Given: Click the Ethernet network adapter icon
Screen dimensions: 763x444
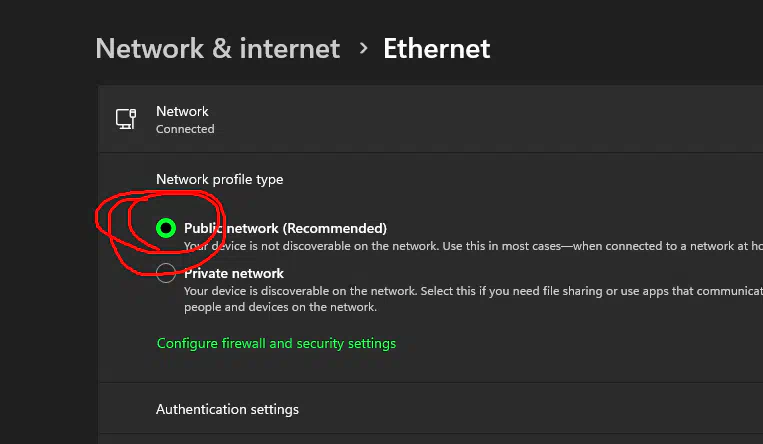Looking at the screenshot, I should point(126,119).
